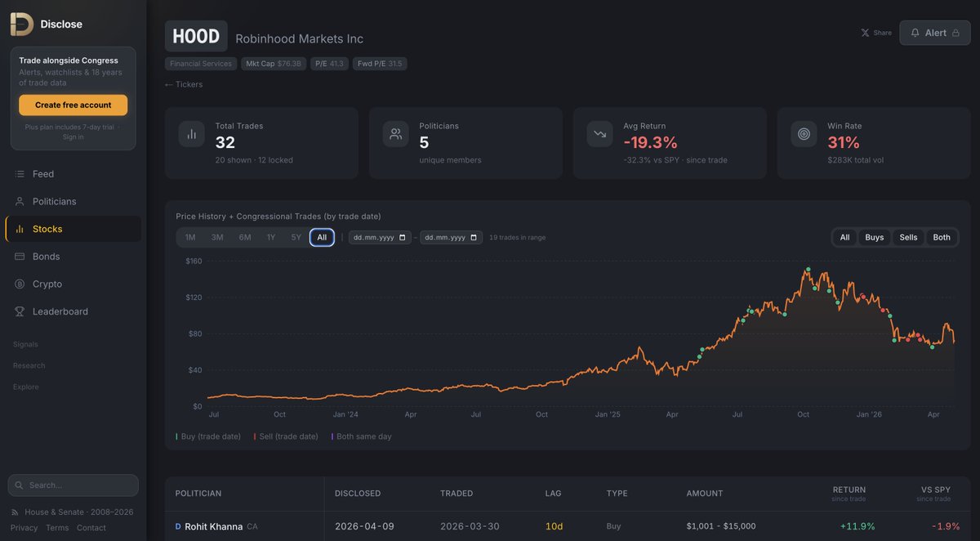
Task: Go to the Bonds section
Action: 73,257
